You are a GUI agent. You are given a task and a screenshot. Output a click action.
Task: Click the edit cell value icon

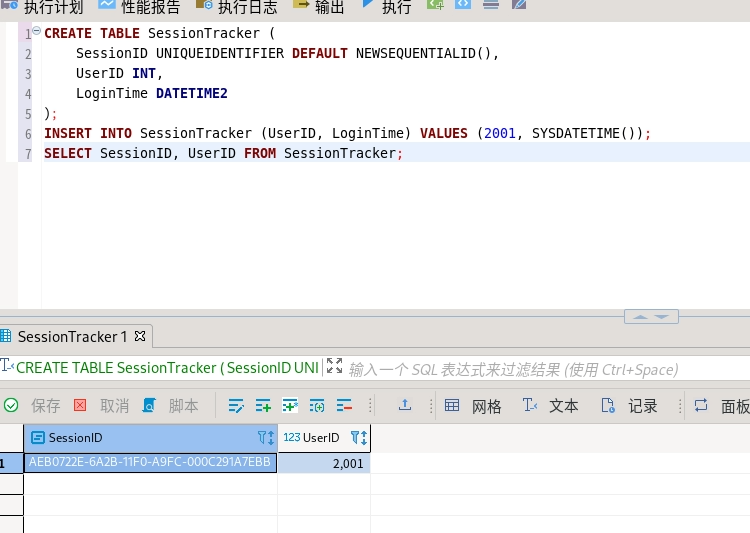237,406
